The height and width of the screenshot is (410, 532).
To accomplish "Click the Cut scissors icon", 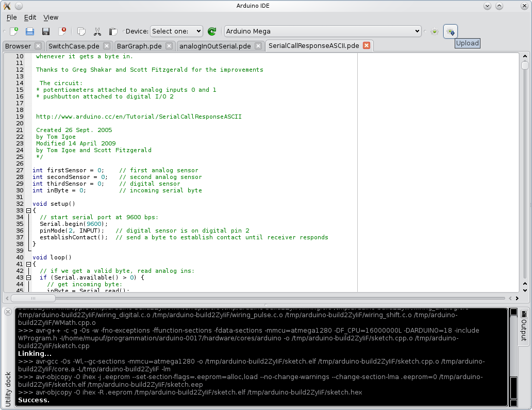I will (x=97, y=31).
